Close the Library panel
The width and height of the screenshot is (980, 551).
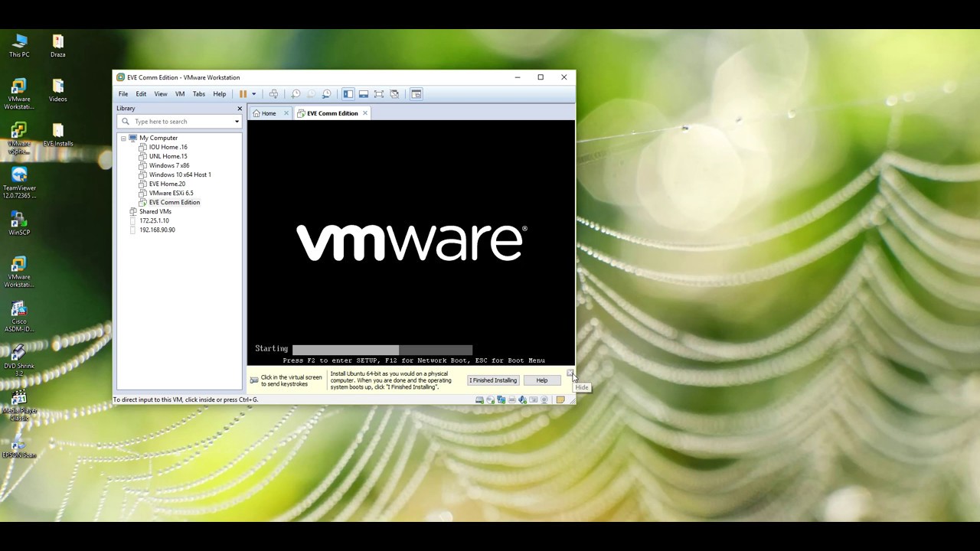tap(240, 109)
